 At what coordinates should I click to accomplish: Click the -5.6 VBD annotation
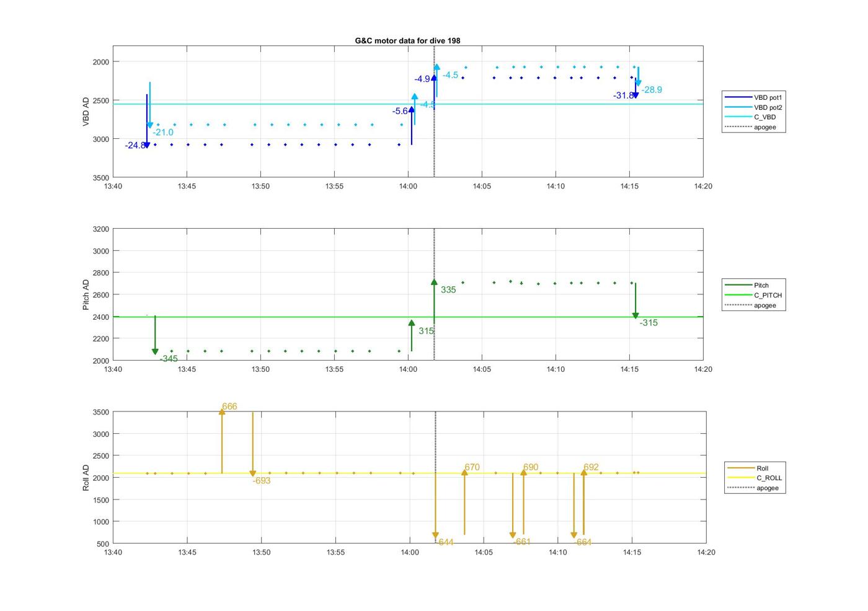pyautogui.click(x=400, y=112)
